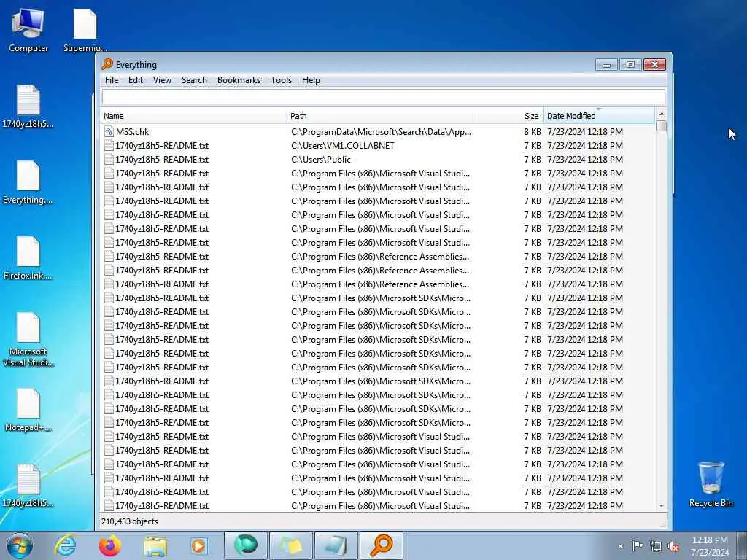Click the Everything magnifier icon in title bar

point(107,64)
